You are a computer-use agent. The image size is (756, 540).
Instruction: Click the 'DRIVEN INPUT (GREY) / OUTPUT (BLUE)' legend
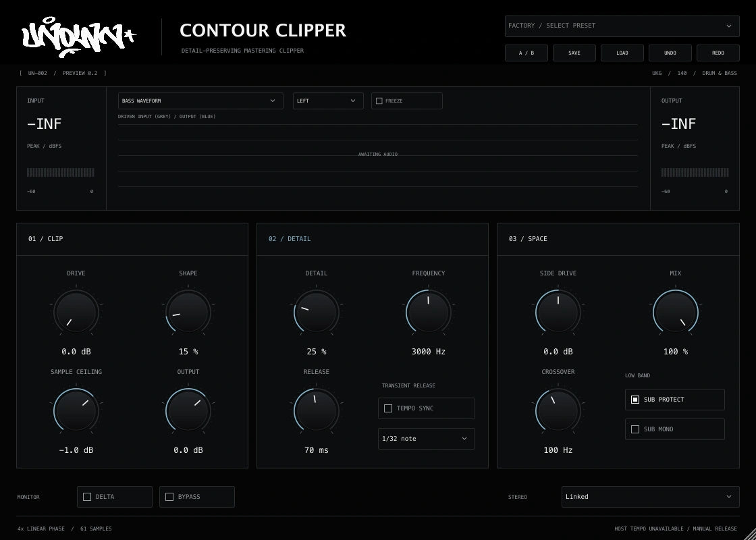tap(167, 117)
